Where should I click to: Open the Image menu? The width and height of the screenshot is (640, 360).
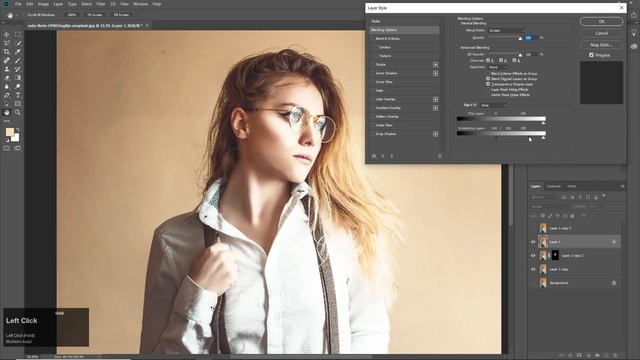click(43, 4)
